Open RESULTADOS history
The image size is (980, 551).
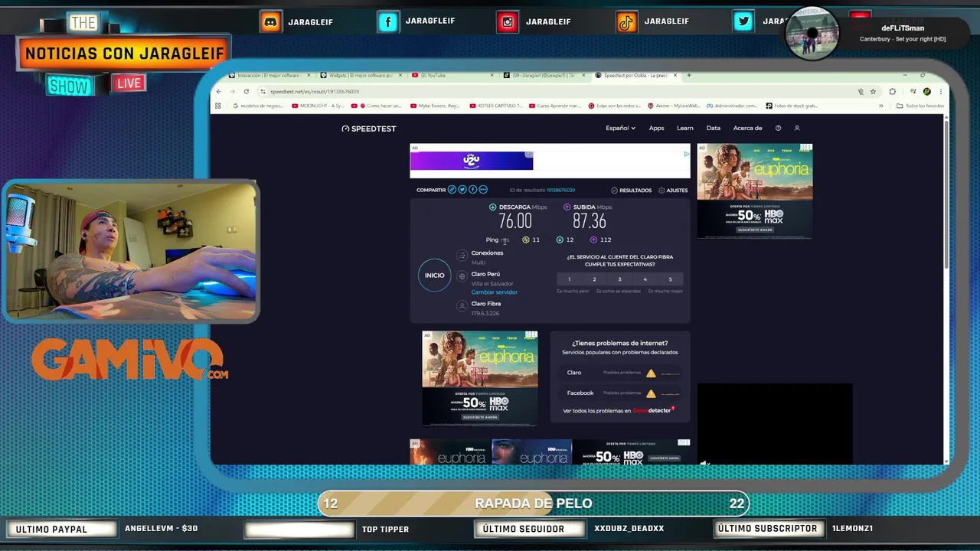[x=632, y=191]
